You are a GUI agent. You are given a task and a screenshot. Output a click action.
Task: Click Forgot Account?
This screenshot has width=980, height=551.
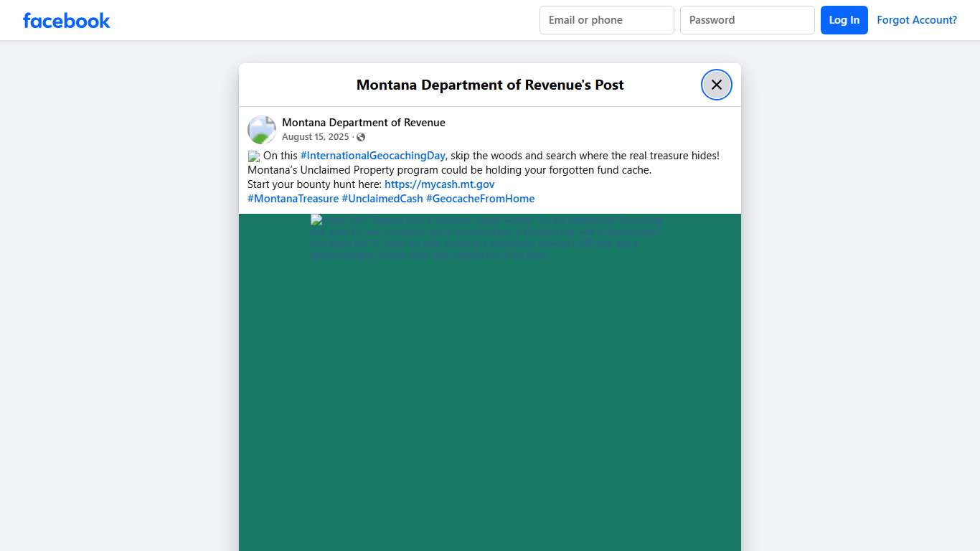pos(917,20)
